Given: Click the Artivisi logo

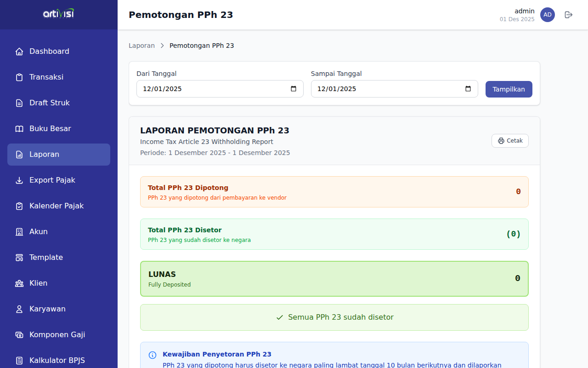Looking at the screenshot, I should tap(58, 14).
